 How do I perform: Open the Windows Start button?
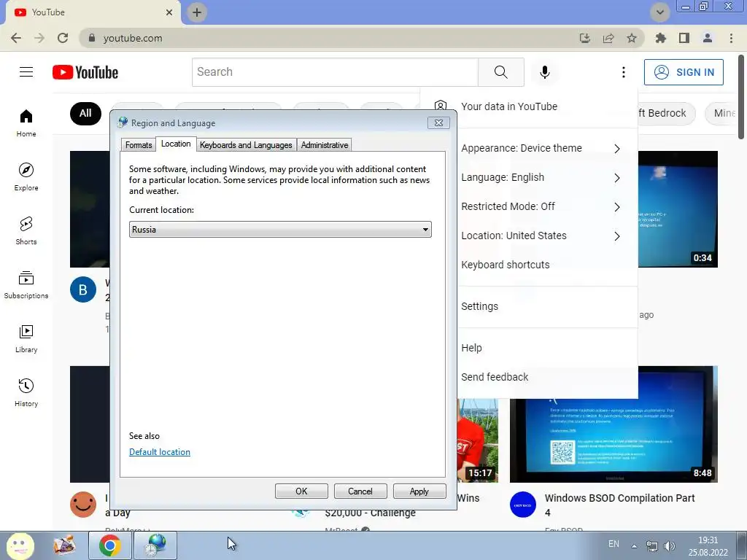pyautogui.click(x=20, y=545)
